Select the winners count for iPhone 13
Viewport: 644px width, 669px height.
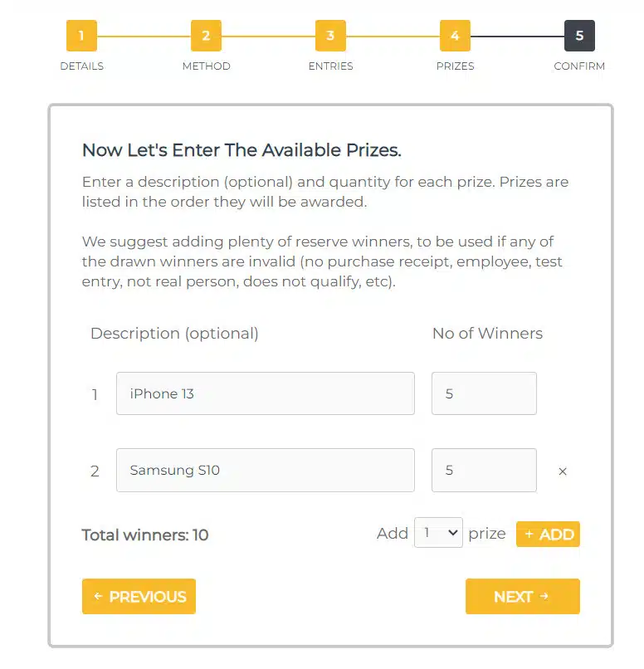(x=484, y=393)
